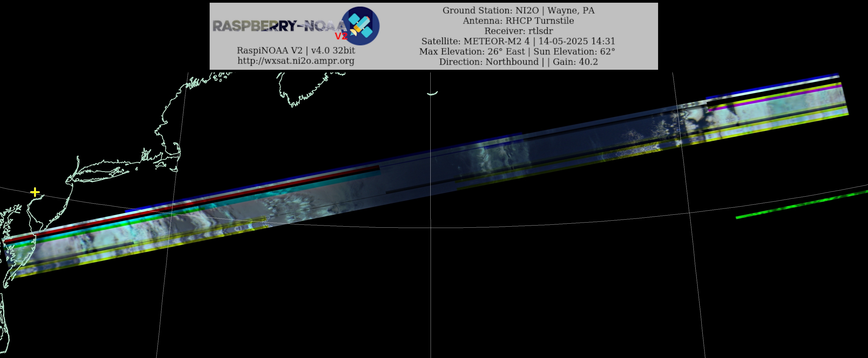Click the RASPBERRY-NOAA title text
Screen dimensions: 868x358
click(x=280, y=26)
